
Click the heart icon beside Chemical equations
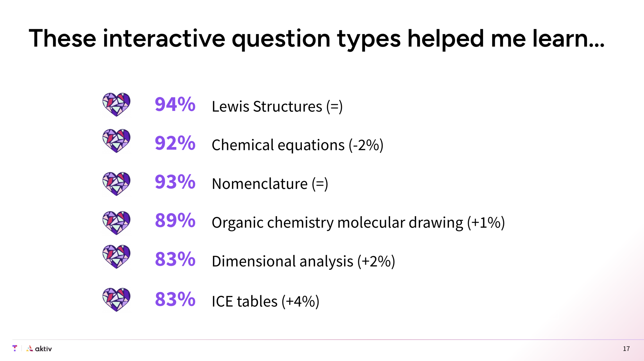click(116, 141)
